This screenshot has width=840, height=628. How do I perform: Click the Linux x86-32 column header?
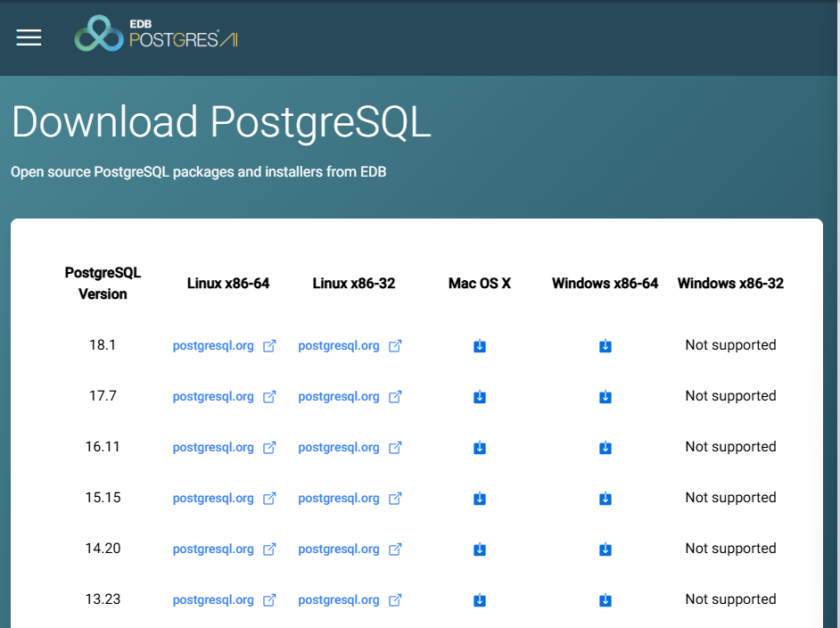[354, 283]
